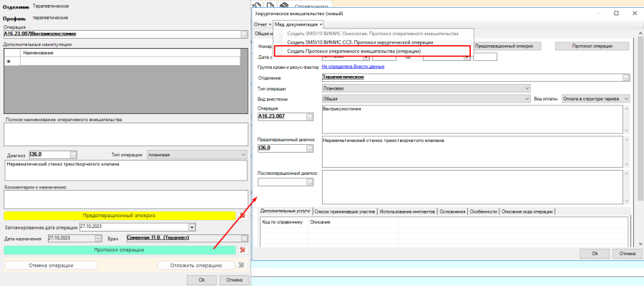The width and height of the screenshot is (644, 286).
Task: Remove the Протокол операции record with red X
Action: click(243, 249)
